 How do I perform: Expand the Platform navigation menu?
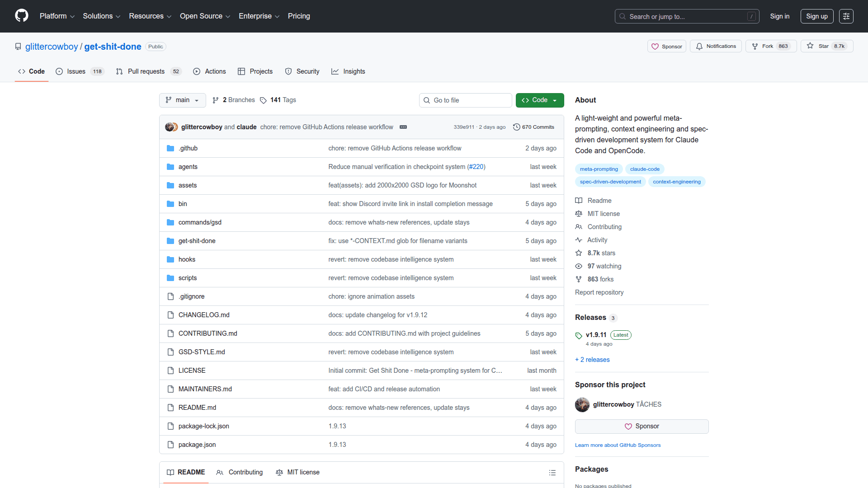coord(57,16)
